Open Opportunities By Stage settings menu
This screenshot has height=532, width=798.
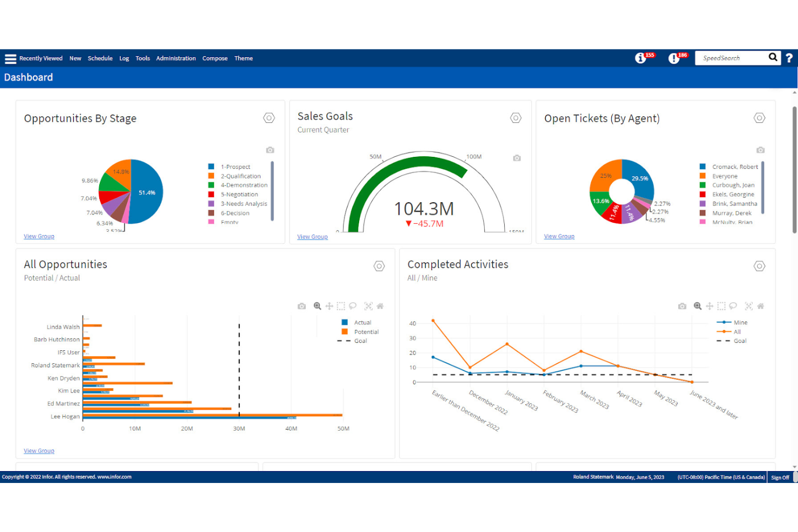click(269, 118)
